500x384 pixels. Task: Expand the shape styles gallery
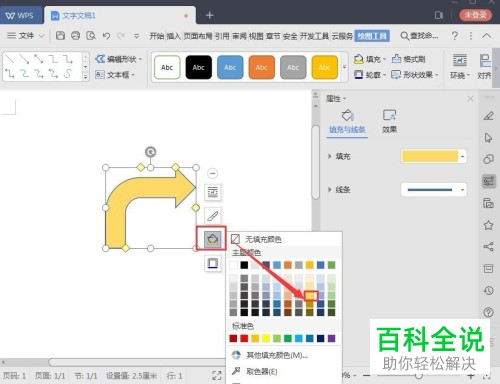[344, 67]
